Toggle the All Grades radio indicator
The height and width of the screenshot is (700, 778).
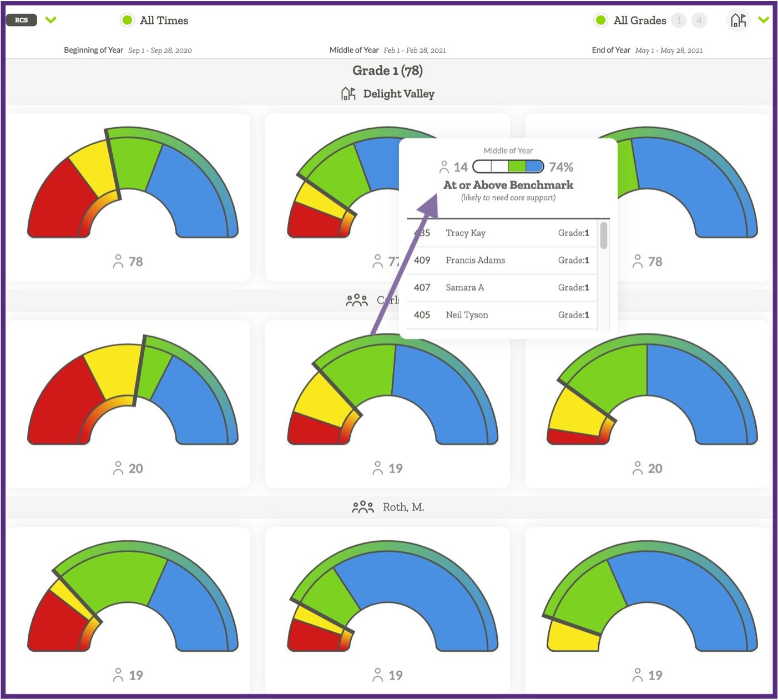click(x=601, y=20)
